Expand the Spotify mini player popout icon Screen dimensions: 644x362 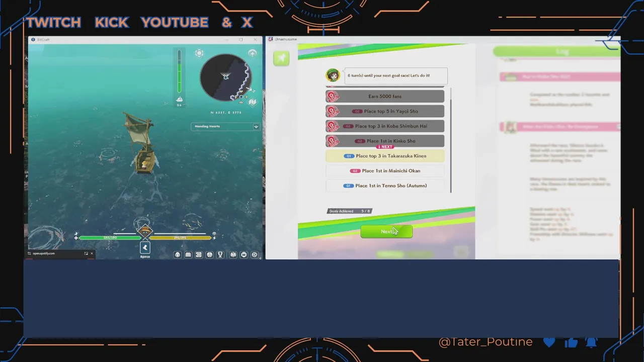click(86, 253)
